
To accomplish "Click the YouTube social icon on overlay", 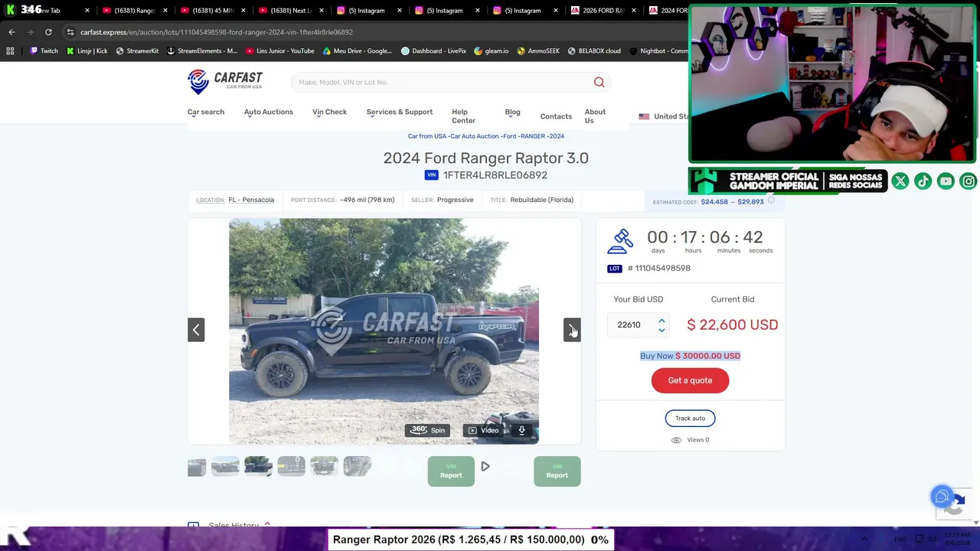I will 946,181.
